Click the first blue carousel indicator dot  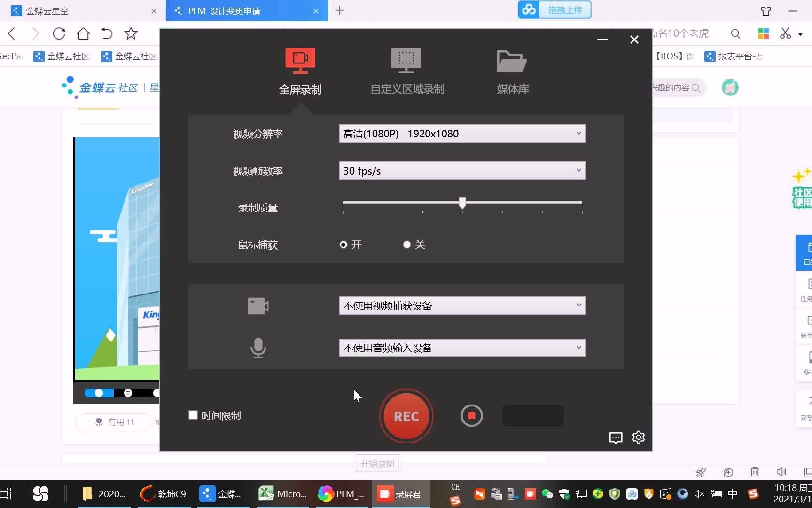[x=99, y=393]
